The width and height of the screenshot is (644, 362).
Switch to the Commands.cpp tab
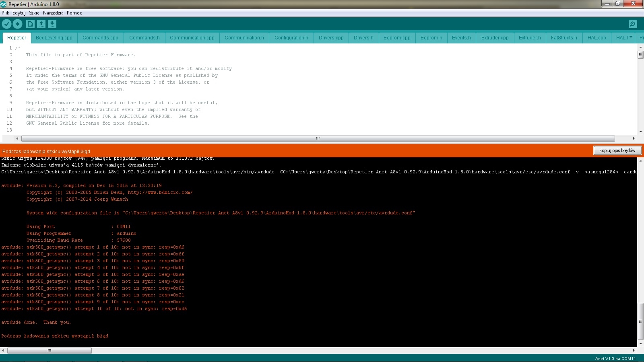click(x=100, y=38)
